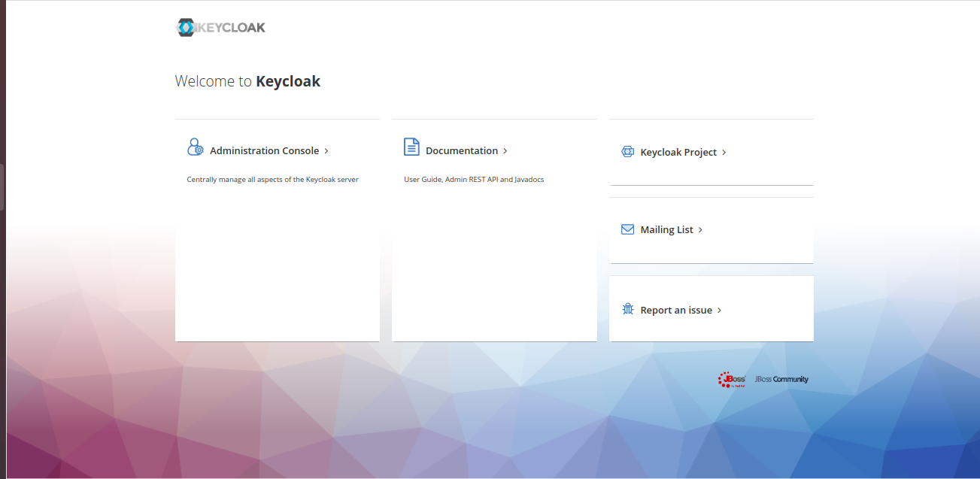Expand the Administration Console chevron
The width and height of the screenshot is (980, 479).
(x=326, y=150)
